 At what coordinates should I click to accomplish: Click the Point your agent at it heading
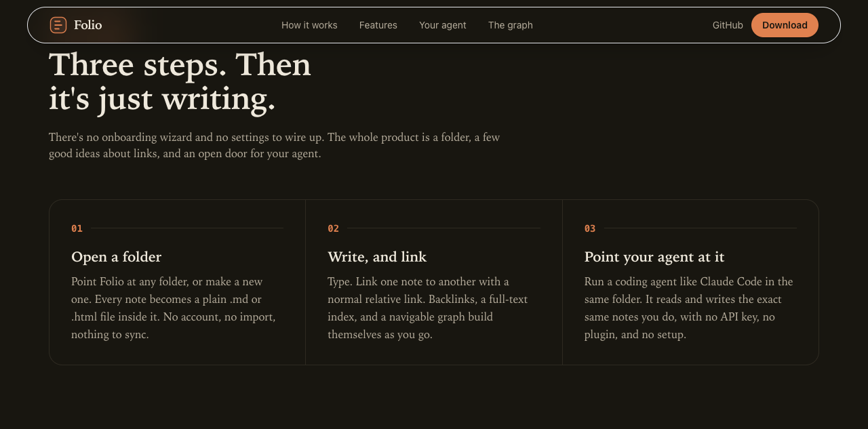[x=654, y=257]
